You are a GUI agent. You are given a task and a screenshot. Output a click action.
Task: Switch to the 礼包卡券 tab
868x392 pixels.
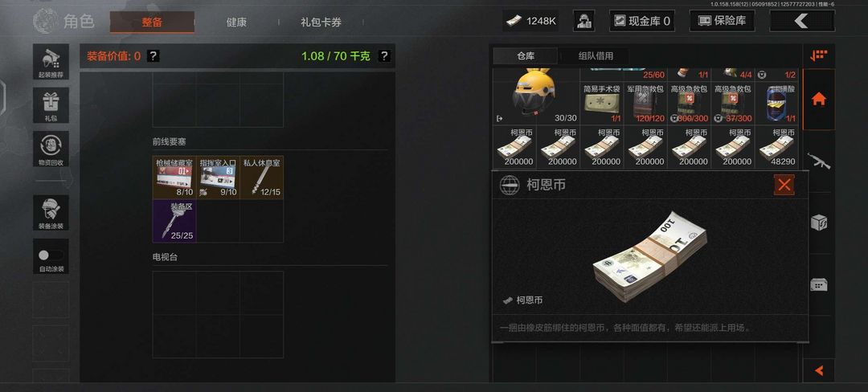tap(321, 22)
